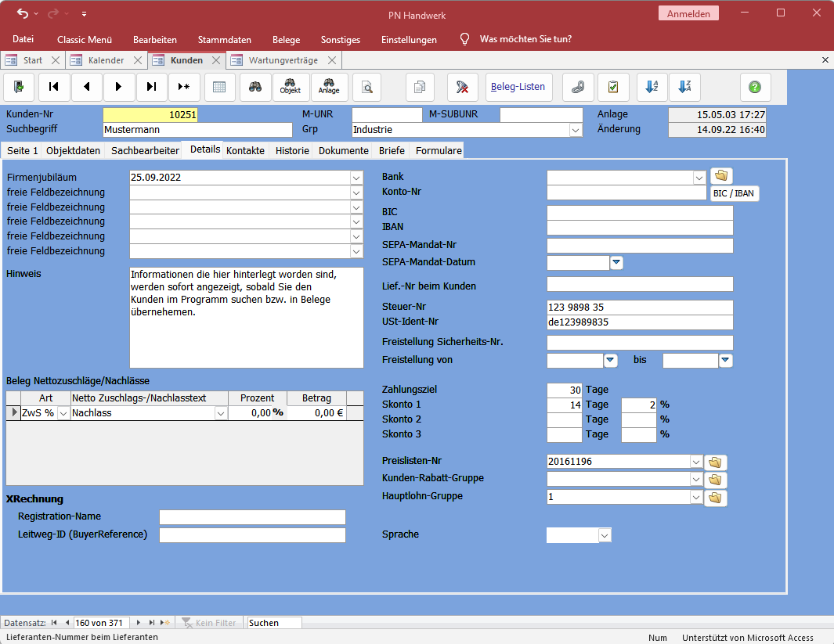Click the Anlage binoculars search icon
The height and width of the screenshot is (644, 834).
click(x=329, y=88)
